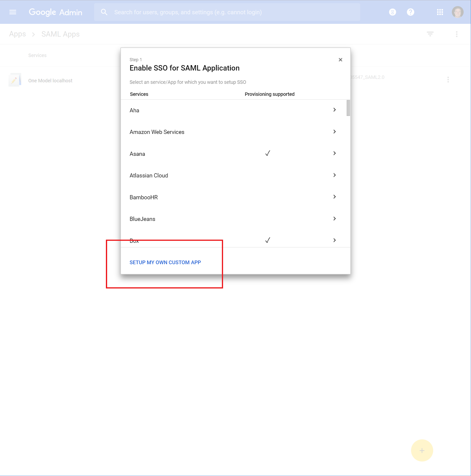Click the search magnifier icon
This screenshot has width=471, height=476.
tap(104, 12)
